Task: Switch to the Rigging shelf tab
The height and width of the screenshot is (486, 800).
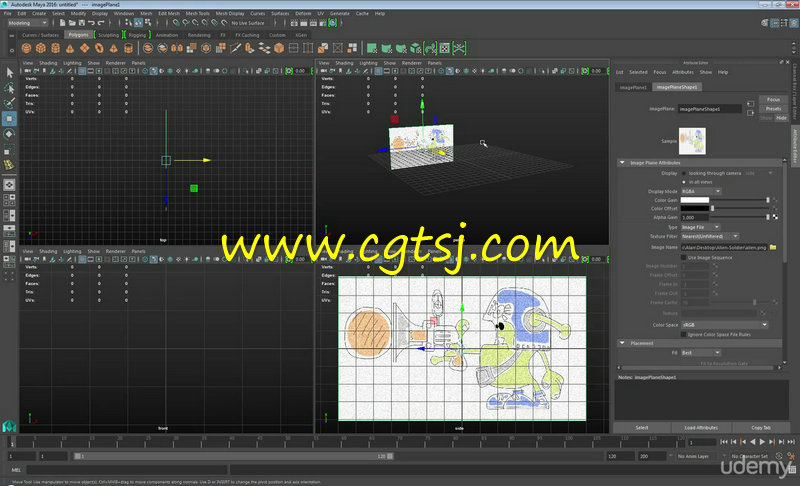Action: [x=137, y=35]
